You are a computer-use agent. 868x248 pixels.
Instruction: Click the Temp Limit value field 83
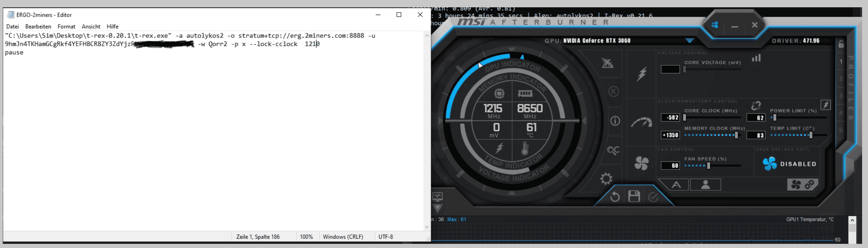pos(756,135)
